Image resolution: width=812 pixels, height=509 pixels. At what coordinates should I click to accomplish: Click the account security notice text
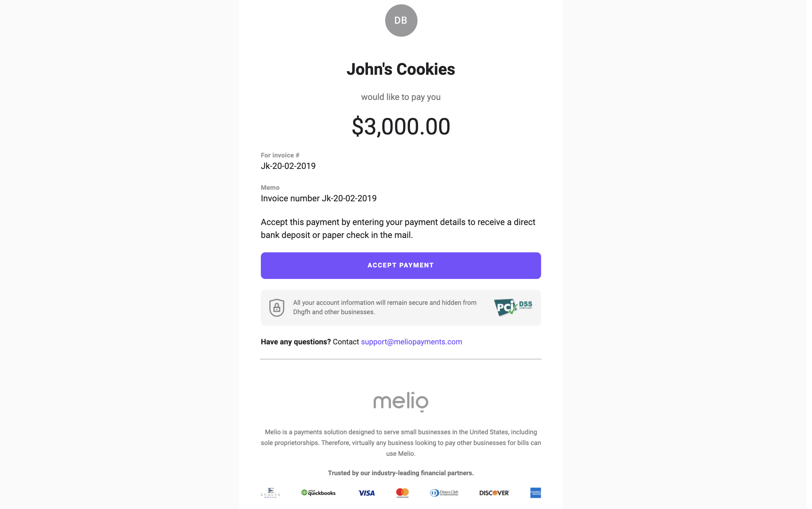pos(385,307)
